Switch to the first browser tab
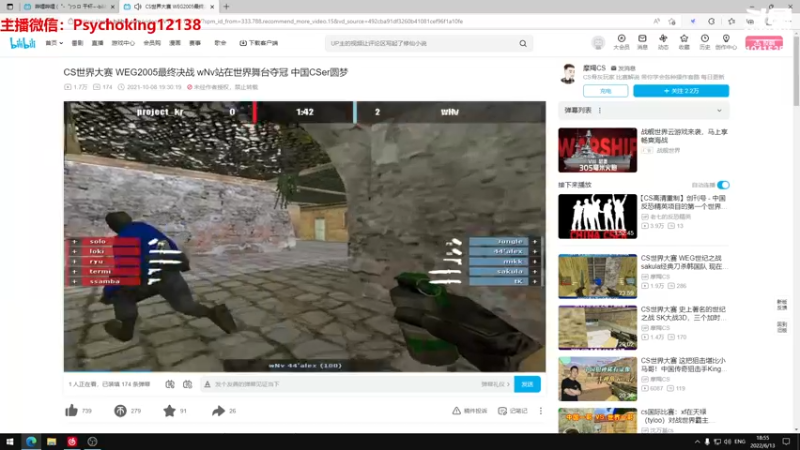Screen dimensions: 800x450 pos(69,7)
